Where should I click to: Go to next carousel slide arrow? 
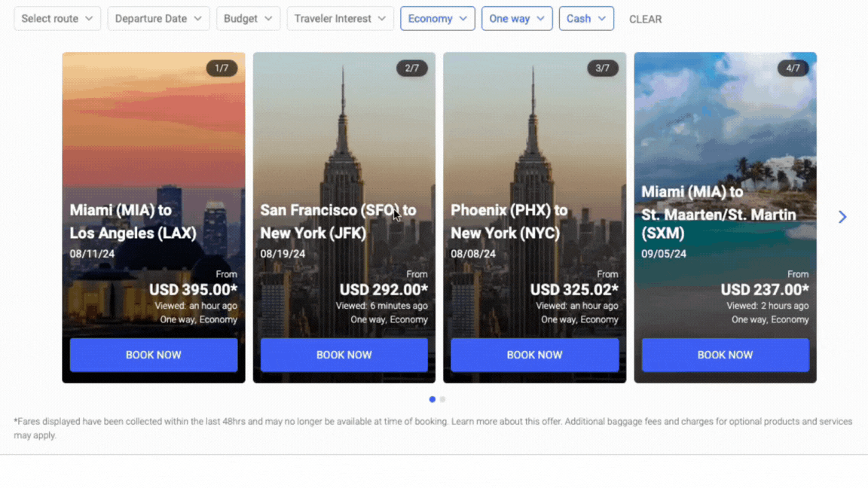(x=842, y=217)
